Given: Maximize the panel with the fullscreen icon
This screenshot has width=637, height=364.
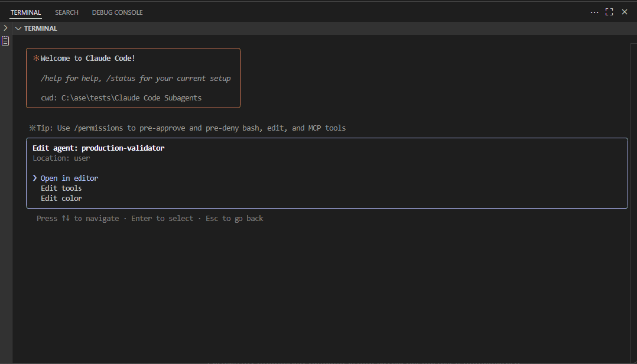Looking at the screenshot, I should (x=609, y=12).
